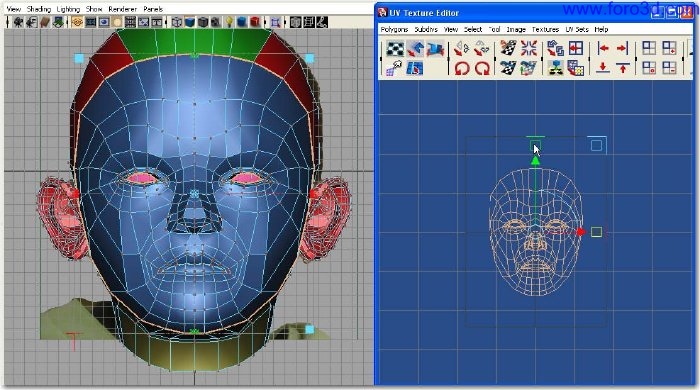Open the Lighting menu

68,9
